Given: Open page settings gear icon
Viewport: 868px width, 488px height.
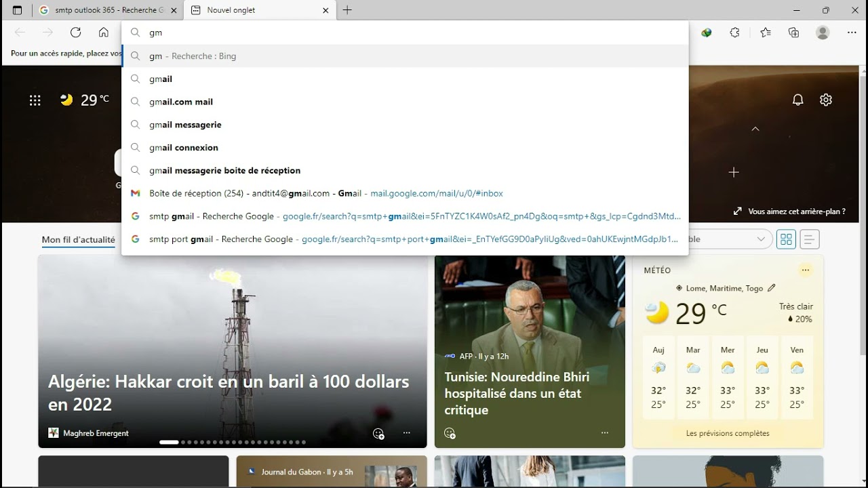Looking at the screenshot, I should [825, 100].
